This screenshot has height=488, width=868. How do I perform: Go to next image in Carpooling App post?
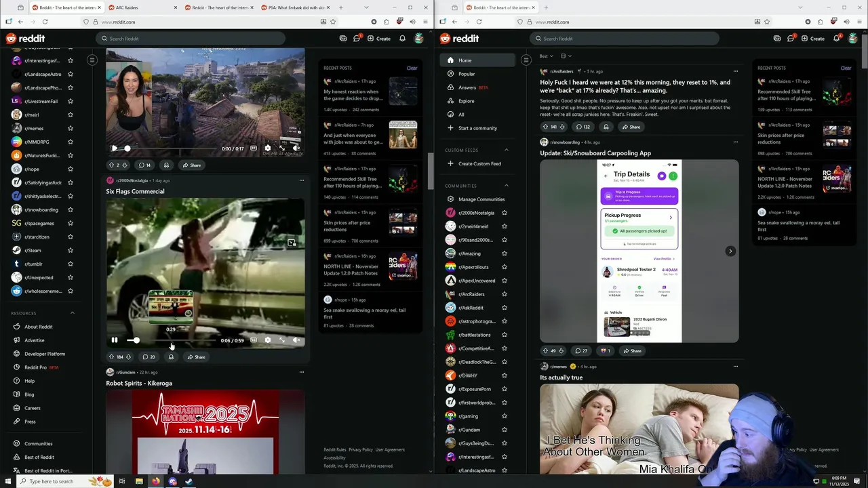730,251
